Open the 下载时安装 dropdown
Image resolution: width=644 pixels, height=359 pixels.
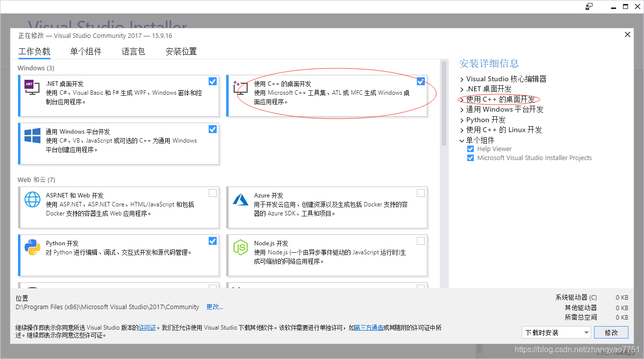(x=556, y=333)
